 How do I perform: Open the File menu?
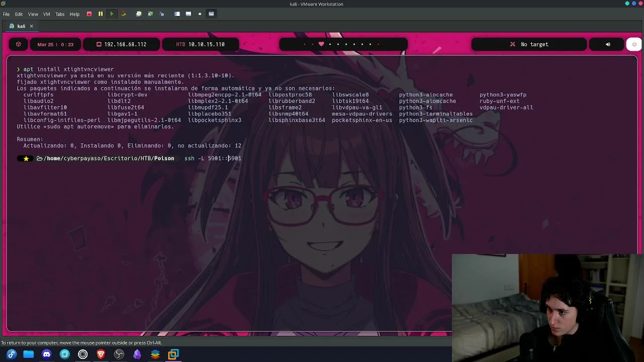point(6,14)
